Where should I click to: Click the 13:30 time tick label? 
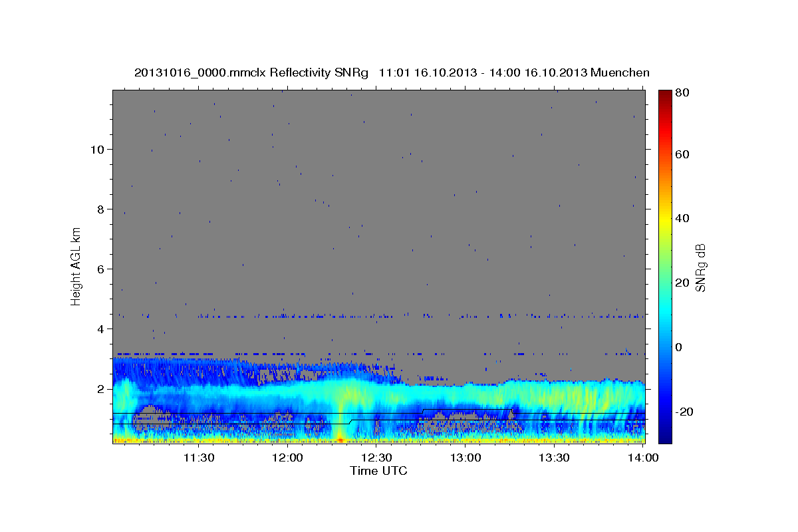point(555,458)
